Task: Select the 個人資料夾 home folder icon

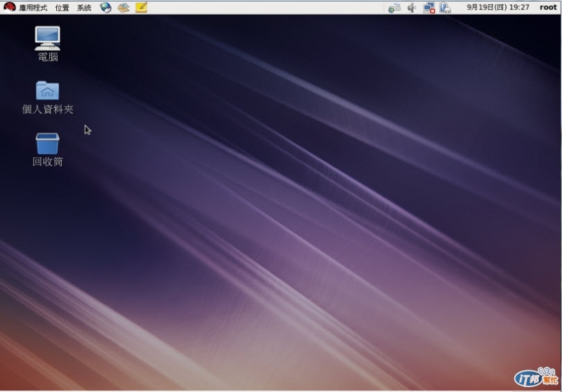Action: click(x=47, y=97)
